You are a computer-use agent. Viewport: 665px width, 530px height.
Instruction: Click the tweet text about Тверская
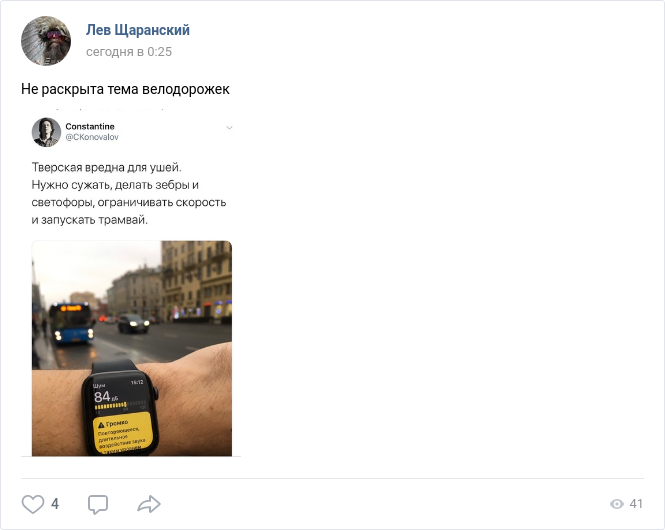tap(129, 193)
